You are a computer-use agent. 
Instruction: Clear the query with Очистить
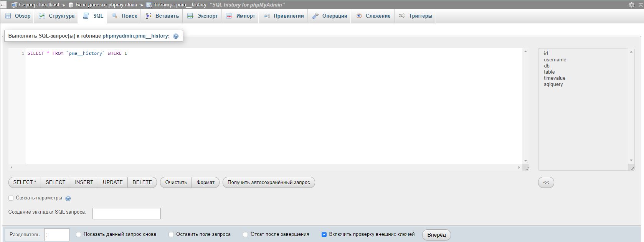tap(176, 182)
